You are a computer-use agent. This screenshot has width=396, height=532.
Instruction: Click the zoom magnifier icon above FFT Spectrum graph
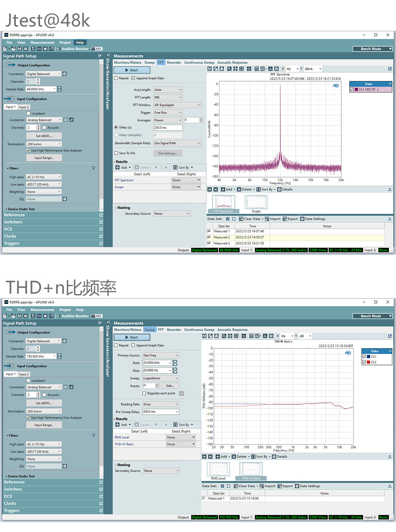coord(229,69)
